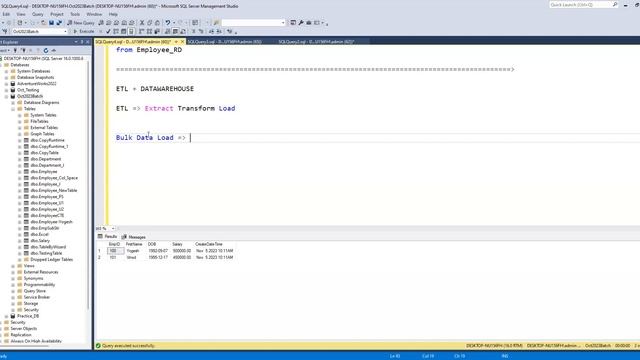Click the Object Explorer horizontal scrollbar

coord(24,347)
